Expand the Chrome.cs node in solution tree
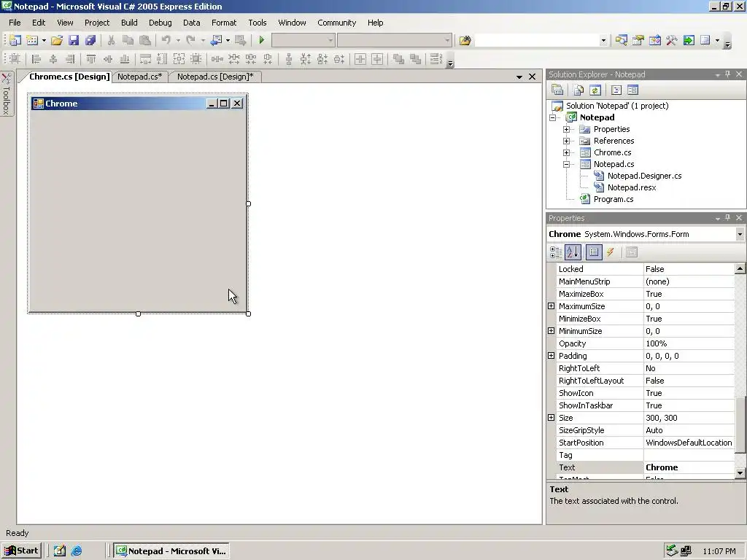This screenshot has width=747, height=560. pyautogui.click(x=566, y=153)
